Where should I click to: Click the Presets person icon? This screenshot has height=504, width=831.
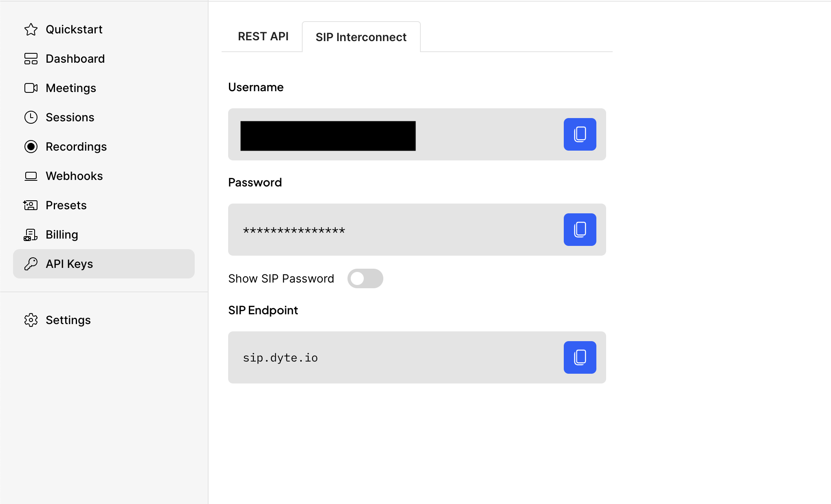point(30,205)
